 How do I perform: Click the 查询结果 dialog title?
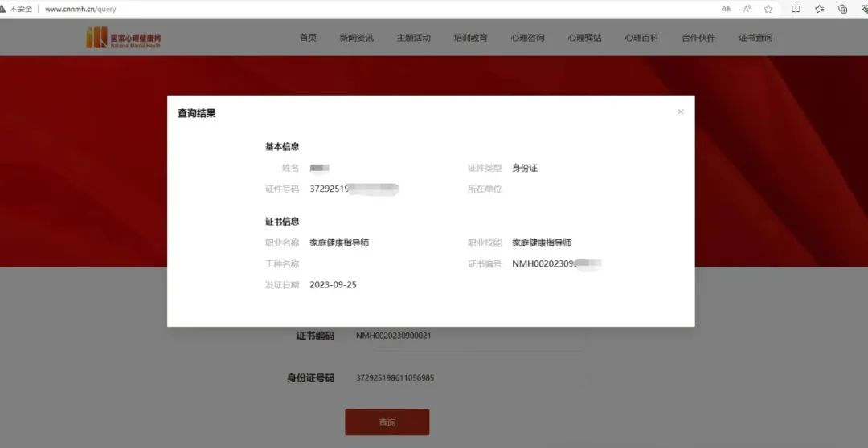tap(197, 113)
